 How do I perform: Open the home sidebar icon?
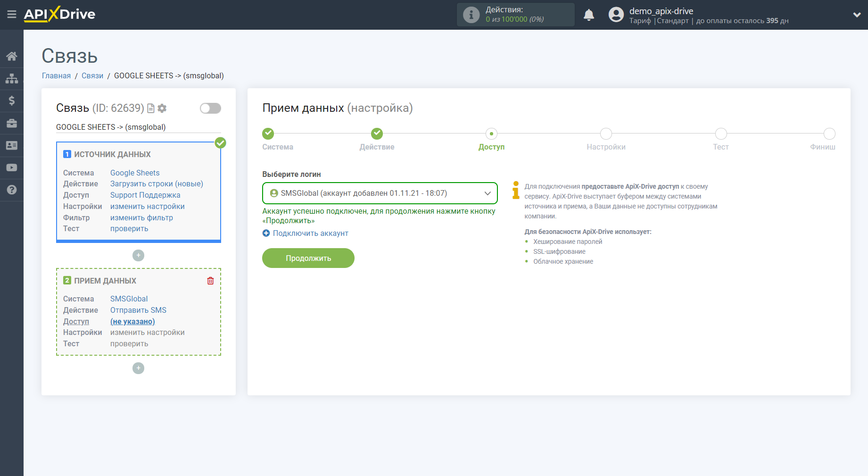(x=12, y=57)
